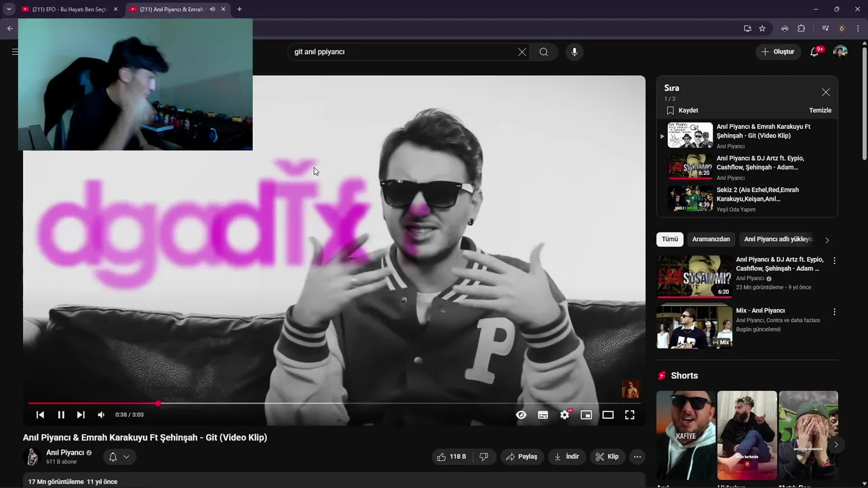Image resolution: width=868 pixels, height=488 pixels.
Task: Open options for Mix - Anıl Piyancı
Action: tap(834, 312)
